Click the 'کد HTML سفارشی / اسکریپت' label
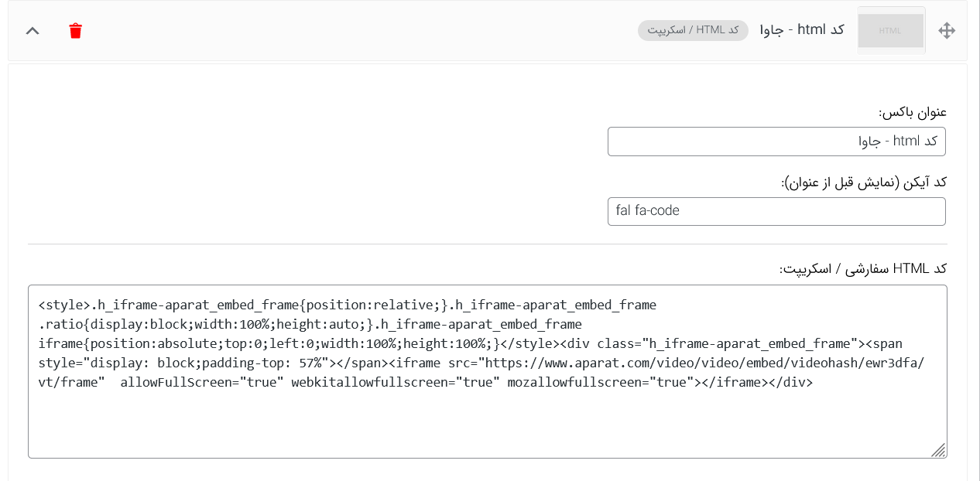The image size is (980, 481). 863,268
